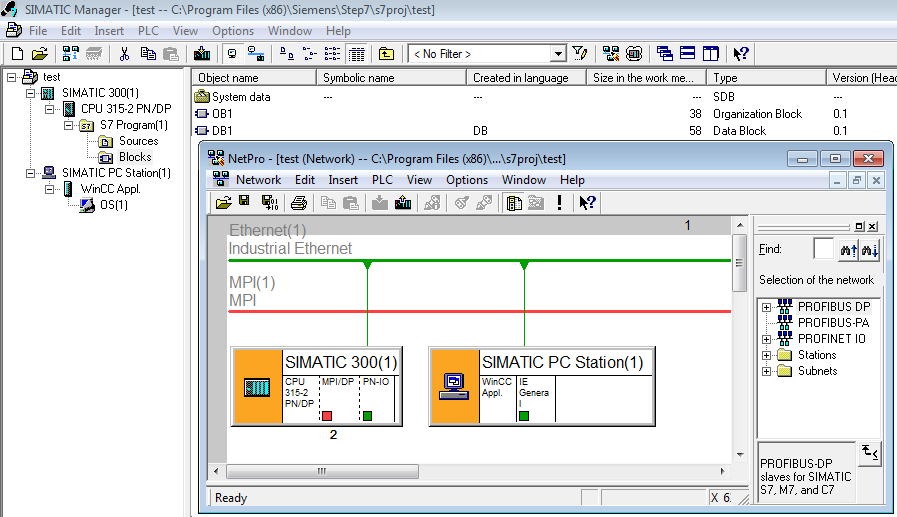Expand the Stations catalog folder
Screen dimensions: 897x517
click(x=767, y=355)
